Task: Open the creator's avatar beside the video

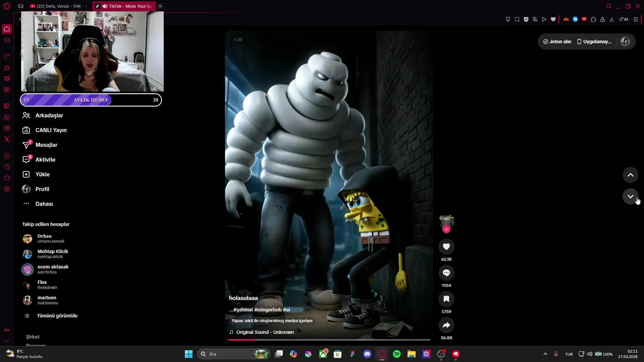Action: [446, 220]
